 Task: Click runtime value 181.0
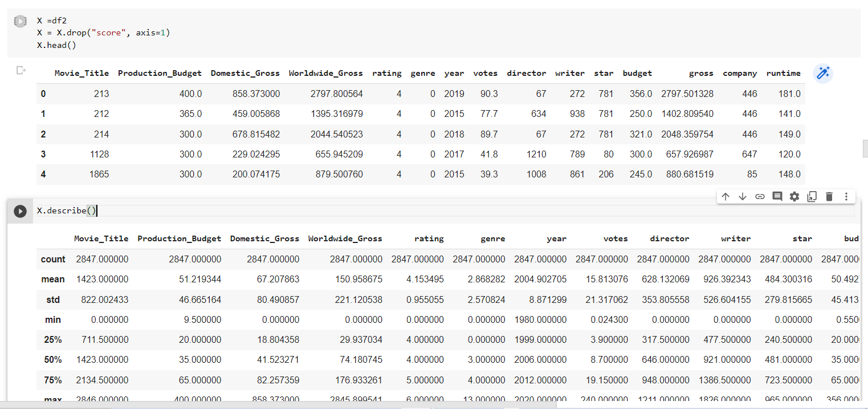coord(789,94)
